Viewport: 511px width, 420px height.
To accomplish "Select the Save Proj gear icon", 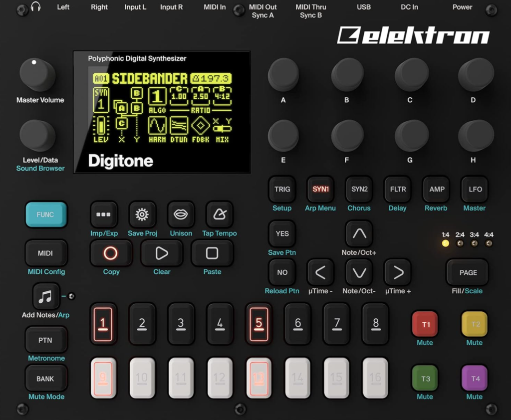I will coord(142,214).
